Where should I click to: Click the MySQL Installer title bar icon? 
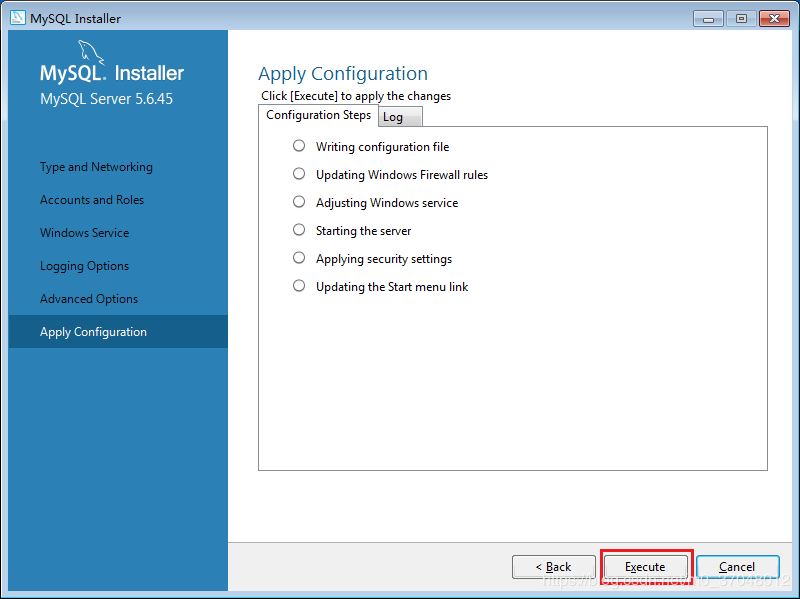pos(17,18)
